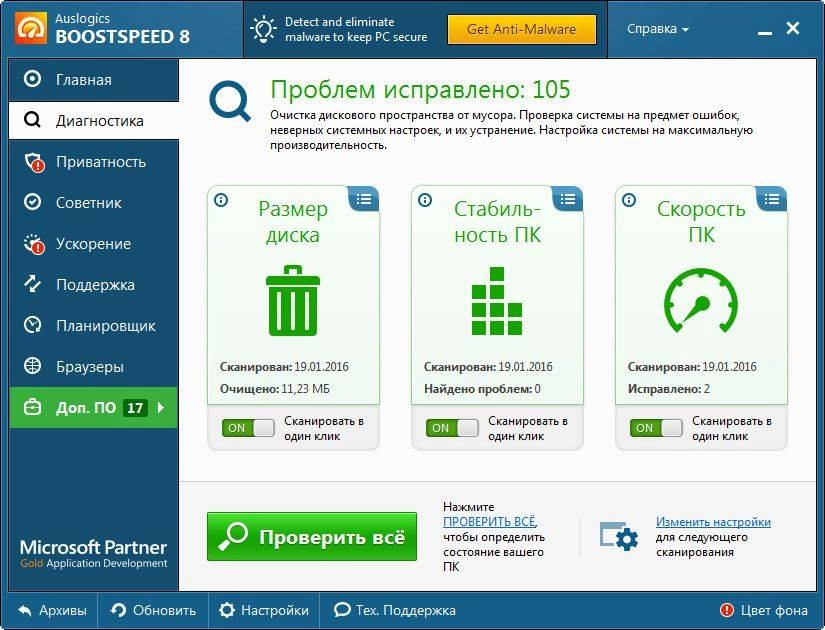Click the Microsoft Partner logo
Image resolution: width=825 pixels, height=630 pixels.
[x=93, y=553]
